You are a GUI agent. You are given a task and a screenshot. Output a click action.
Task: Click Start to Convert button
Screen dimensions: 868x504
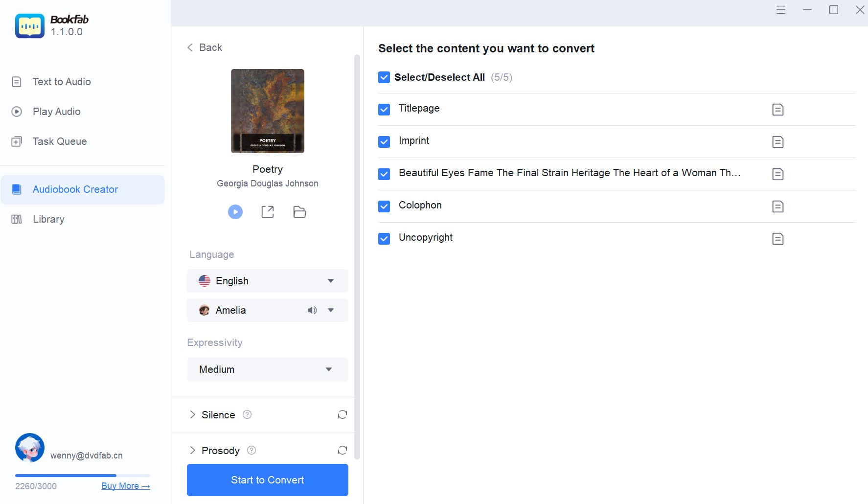[268, 480]
